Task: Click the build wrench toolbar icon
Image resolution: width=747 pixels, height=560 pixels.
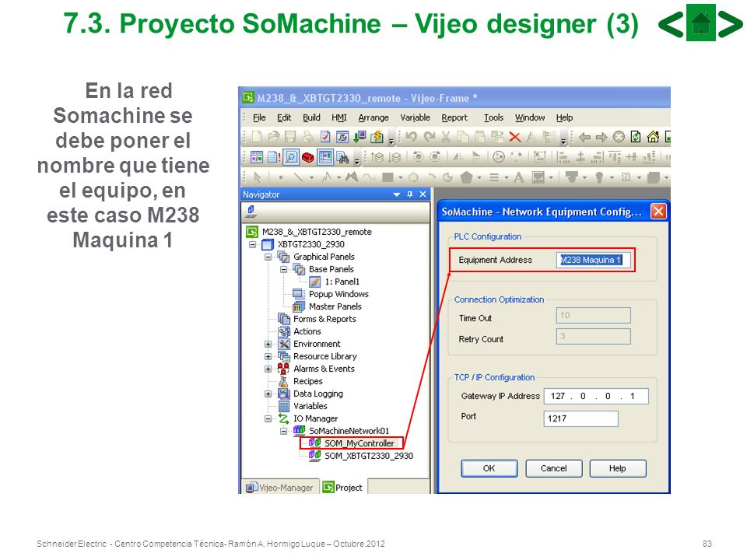Action: tap(342, 137)
